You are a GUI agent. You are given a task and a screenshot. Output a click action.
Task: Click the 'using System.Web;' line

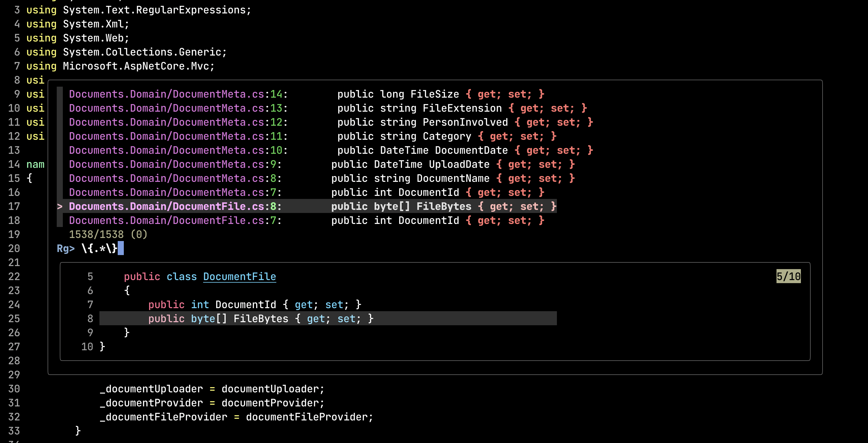click(78, 38)
